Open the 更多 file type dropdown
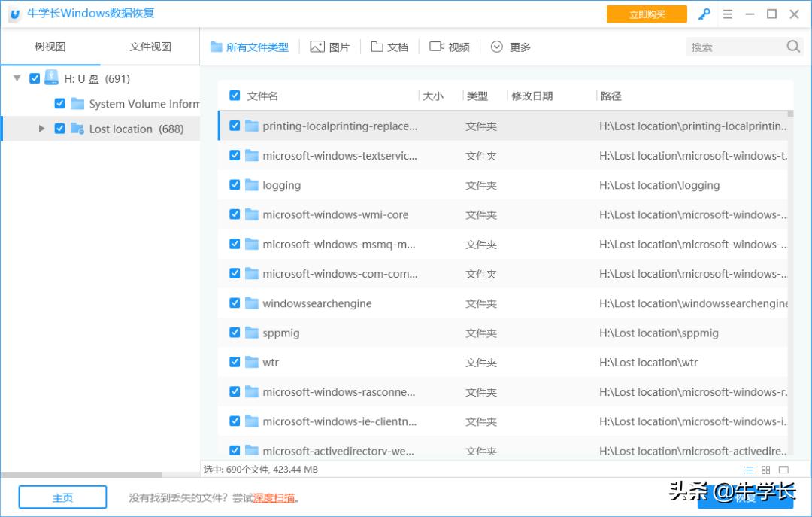The width and height of the screenshot is (812, 517). (x=511, y=46)
